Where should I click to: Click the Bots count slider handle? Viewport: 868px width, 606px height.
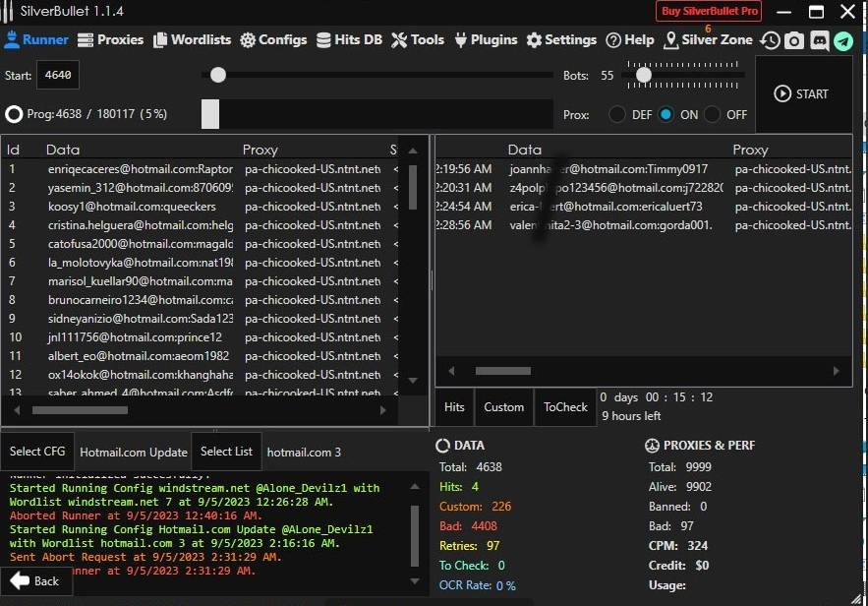point(644,75)
